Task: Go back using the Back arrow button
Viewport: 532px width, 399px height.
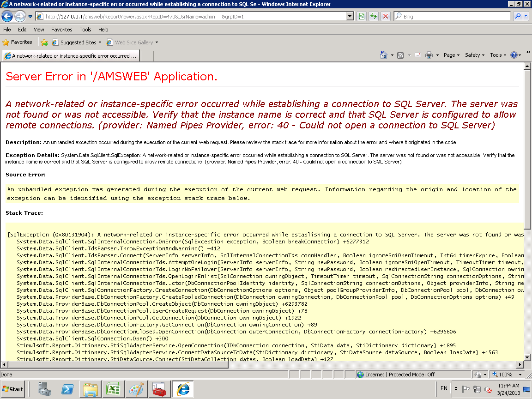Action: pyautogui.click(x=7, y=16)
